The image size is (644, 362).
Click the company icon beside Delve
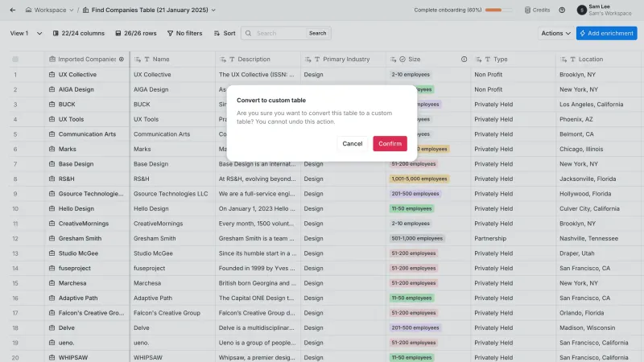(x=52, y=328)
